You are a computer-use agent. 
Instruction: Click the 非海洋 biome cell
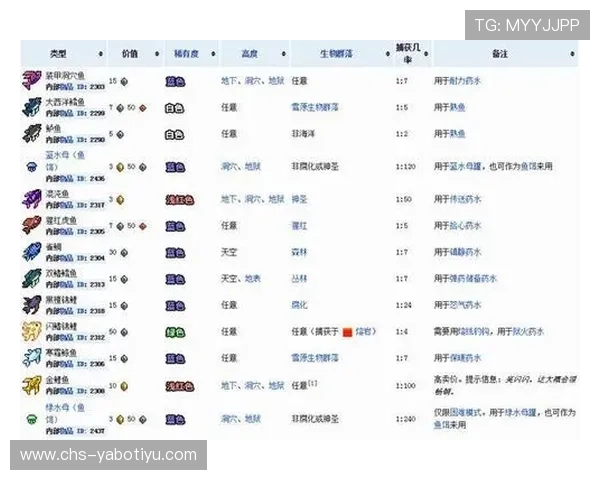point(303,134)
